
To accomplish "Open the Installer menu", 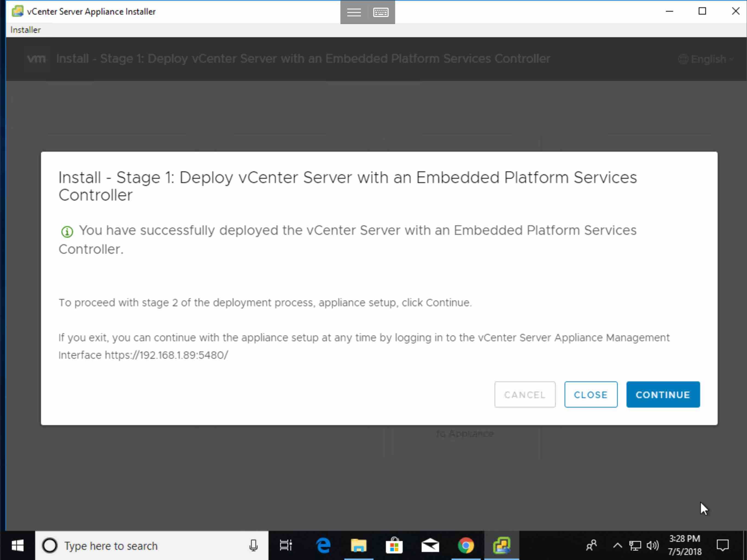I will click(x=25, y=30).
